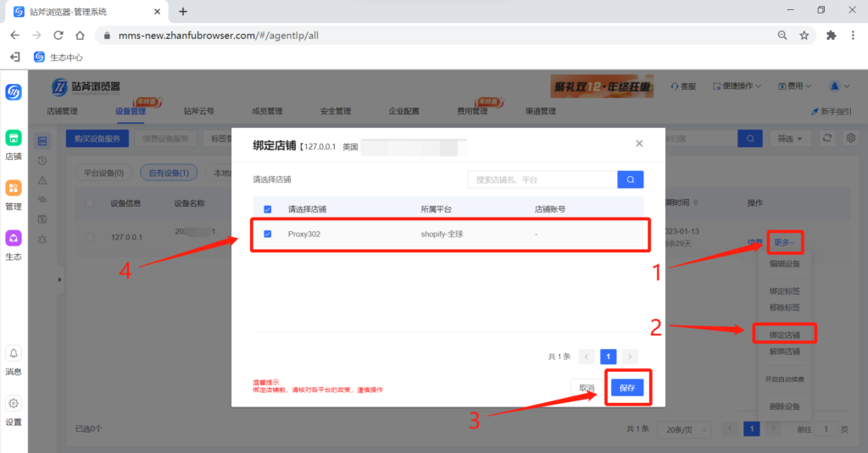The width and height of the screenshot is (868, 453).
Task: Open 筛选 filter dropdown
Action: tap(790, 138)
